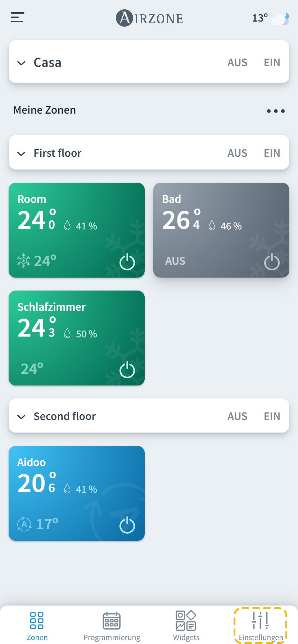Open Meine Zonen three-dots options
The width and height of the screenshot is (298, 644).
276,111
